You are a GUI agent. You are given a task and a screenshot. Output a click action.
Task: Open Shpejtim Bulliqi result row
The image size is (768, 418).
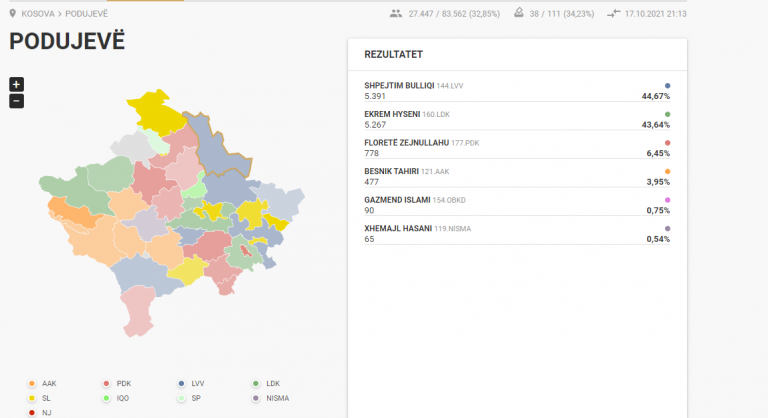pyautogui.click(x=517, y=91)
